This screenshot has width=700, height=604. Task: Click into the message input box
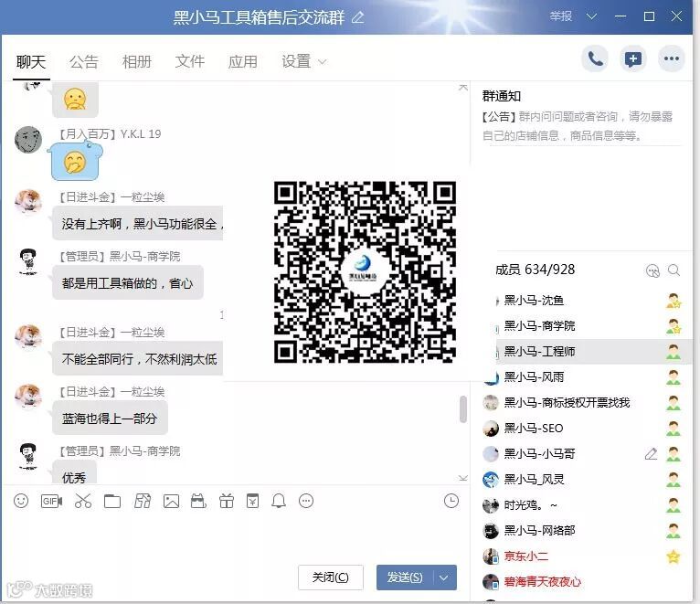click(x=237, y=535)
